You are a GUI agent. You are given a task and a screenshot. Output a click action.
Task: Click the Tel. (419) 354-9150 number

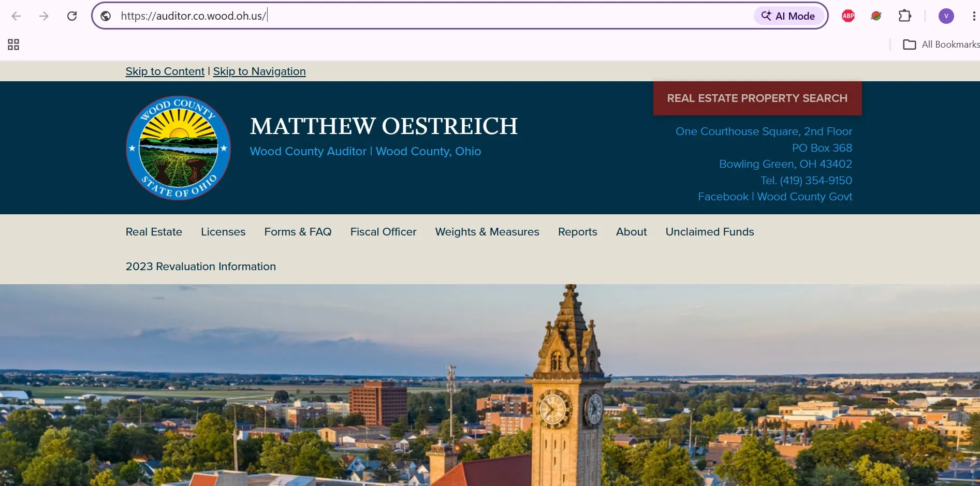pyautogui.click(x=806, y=181)
